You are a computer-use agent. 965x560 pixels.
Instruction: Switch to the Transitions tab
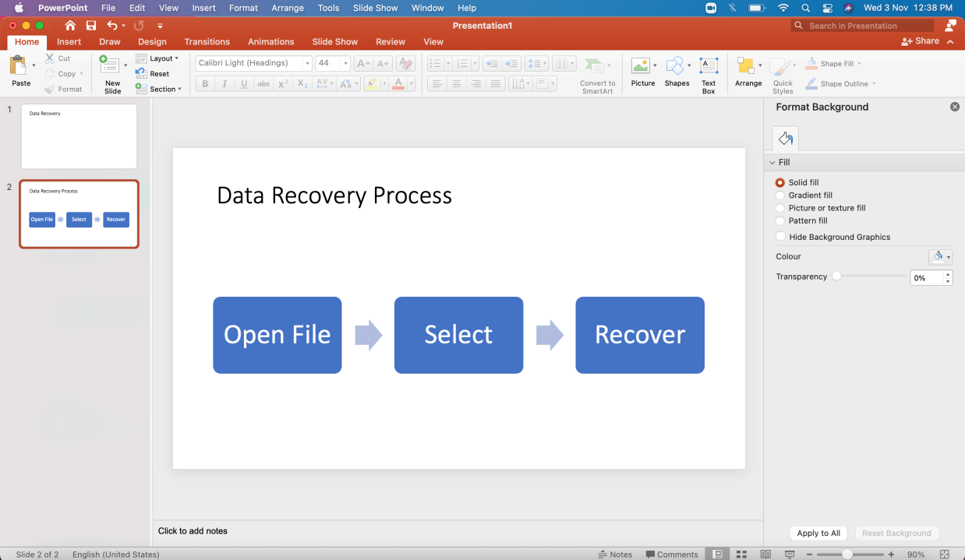[x=207, y=41]
